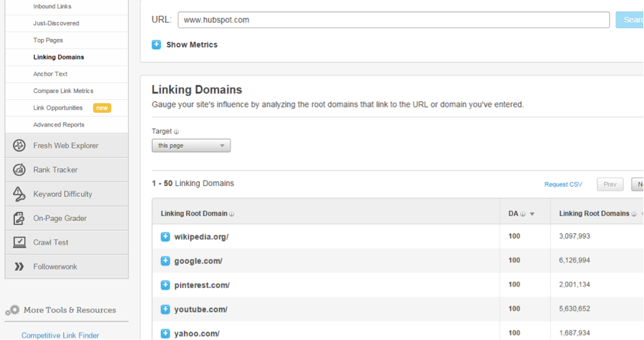
Task: Expand Show Metrics section
Action: (156, 44)
